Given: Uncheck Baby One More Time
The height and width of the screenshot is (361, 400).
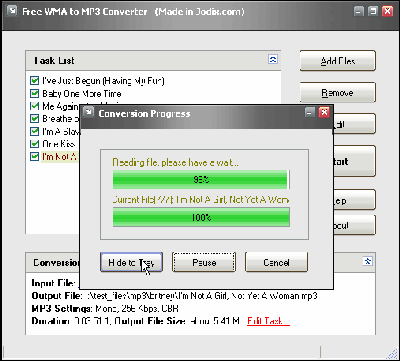Looking at the screenshot, I should click(34, 93).
